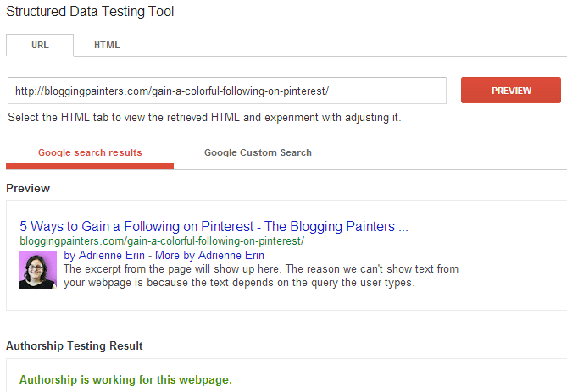Click the URL input field

coord(227,91)
